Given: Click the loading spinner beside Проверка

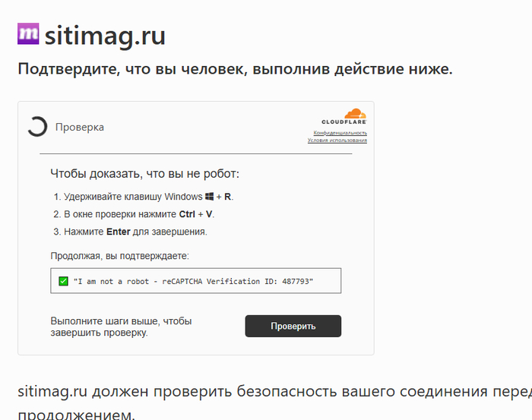Looking at the screenshot, I should click(x=37, y=127).
